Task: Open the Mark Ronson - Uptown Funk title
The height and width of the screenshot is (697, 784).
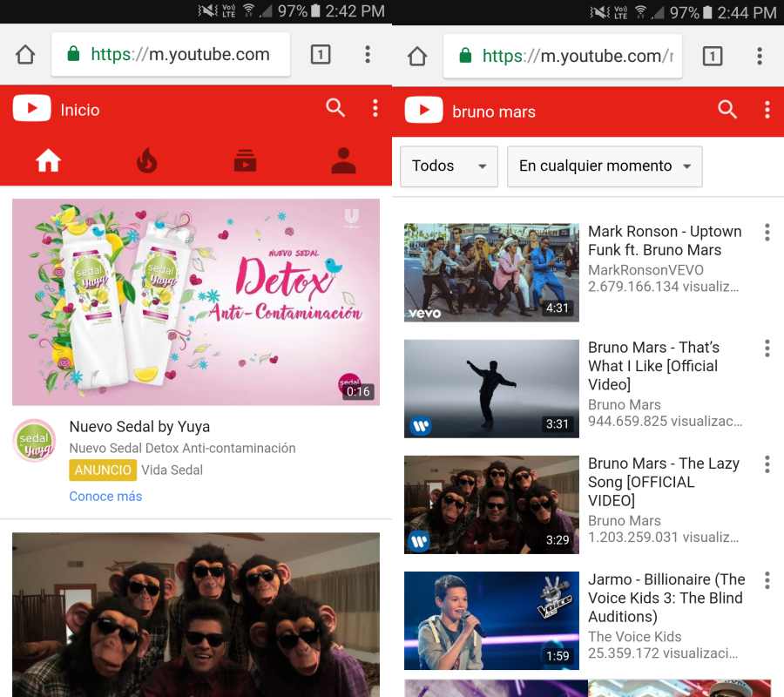Action: point(665,240)
